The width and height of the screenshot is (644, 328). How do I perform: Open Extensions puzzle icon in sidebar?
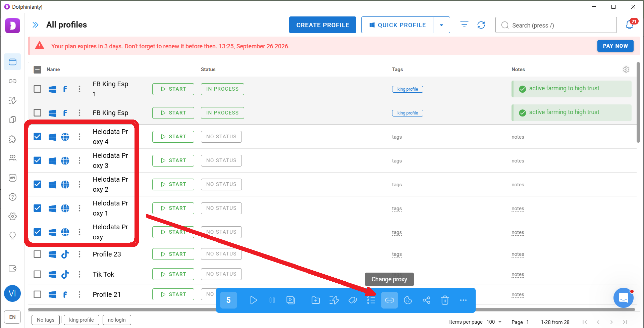pyautogui.click(x=12, y=139)
